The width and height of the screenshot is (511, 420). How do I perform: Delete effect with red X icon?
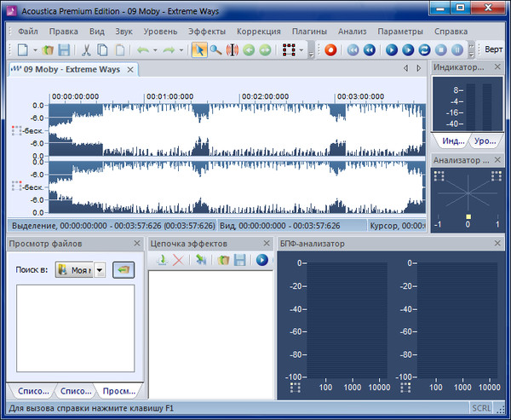(x=179, y=260)
